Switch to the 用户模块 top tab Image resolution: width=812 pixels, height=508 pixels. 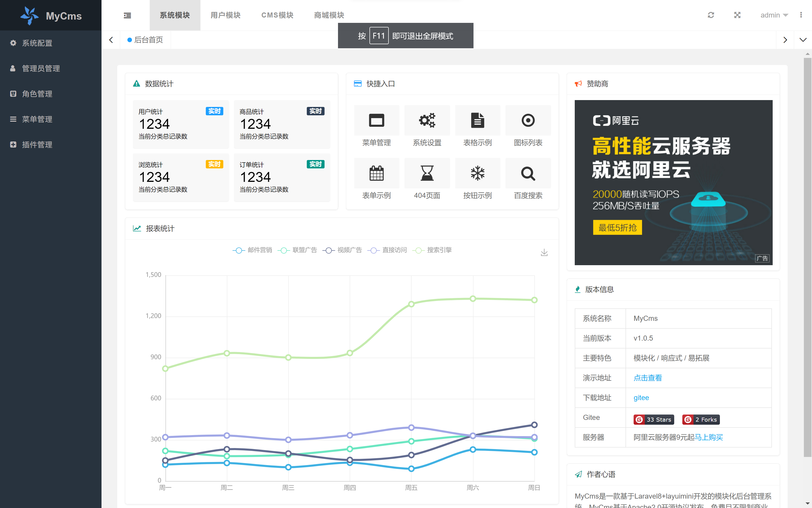click(226, 15)
